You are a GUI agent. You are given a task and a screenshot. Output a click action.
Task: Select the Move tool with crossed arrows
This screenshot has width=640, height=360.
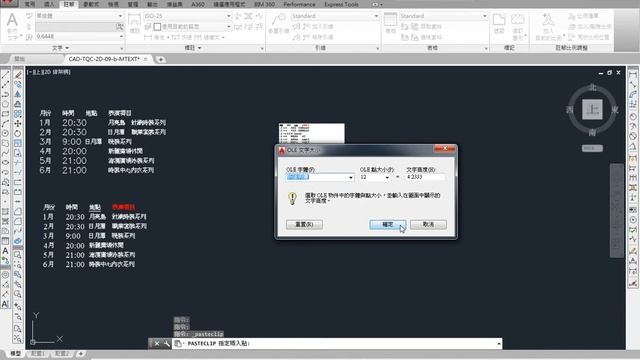click(x=18, y=124)
